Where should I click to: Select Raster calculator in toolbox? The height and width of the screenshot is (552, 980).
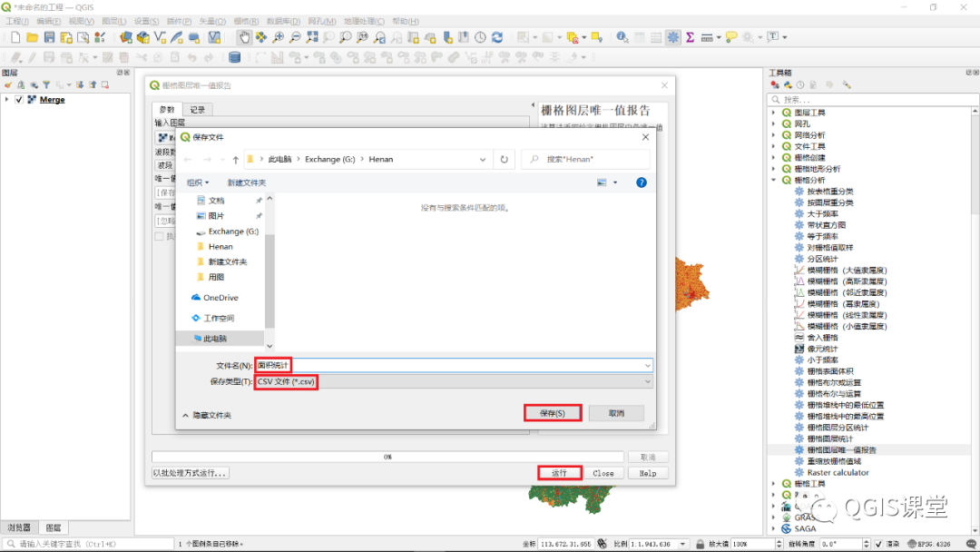click(x=838, y=473)
